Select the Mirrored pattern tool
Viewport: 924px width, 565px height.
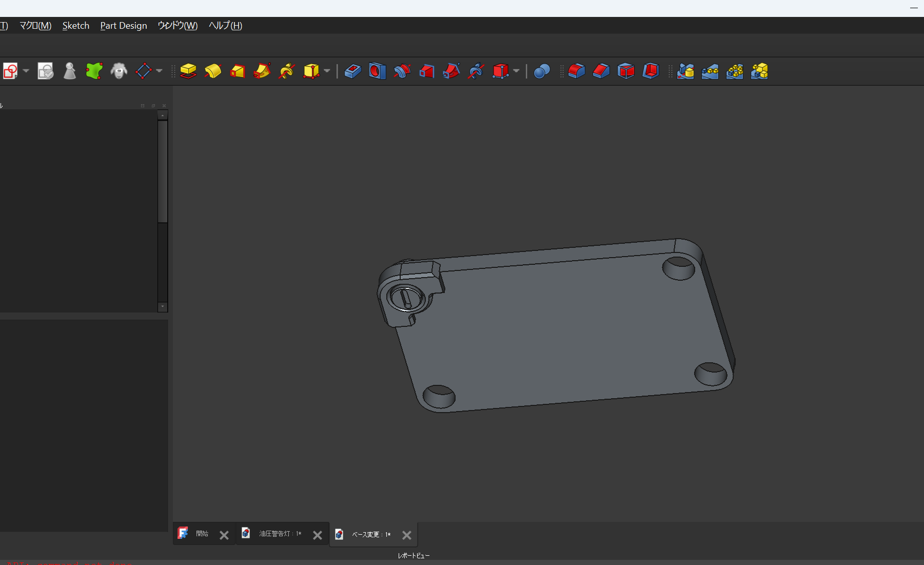[685, 71]
